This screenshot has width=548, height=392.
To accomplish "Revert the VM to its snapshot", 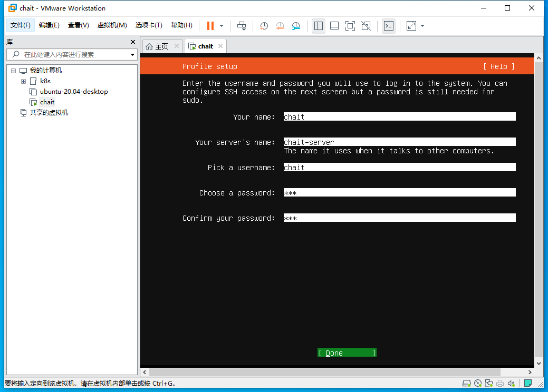I will coord(280,25).
